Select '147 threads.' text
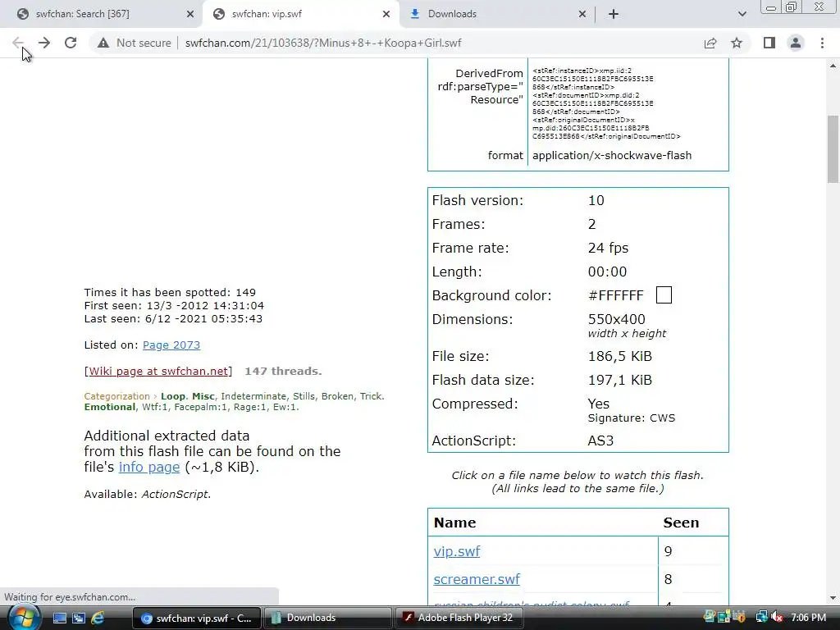840x630 pixels. [283, 372]
